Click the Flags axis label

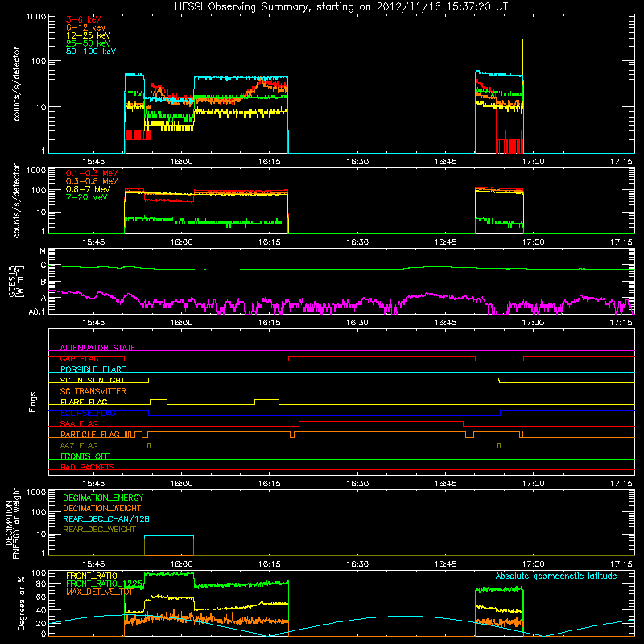[33, 402]
